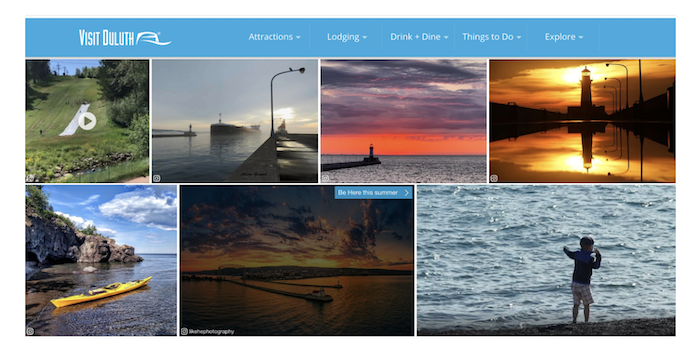Open Instagram icon on pink sunset lighthouse photo
This screenshot has width=700, height=361.
pyautogui.click(x=325, y=178)
